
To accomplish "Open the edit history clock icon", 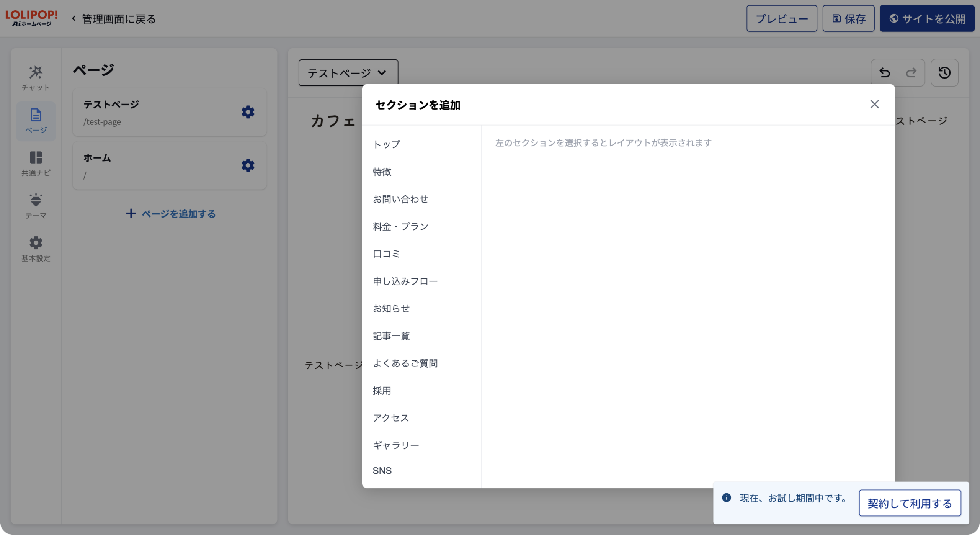I will point(944,72).
